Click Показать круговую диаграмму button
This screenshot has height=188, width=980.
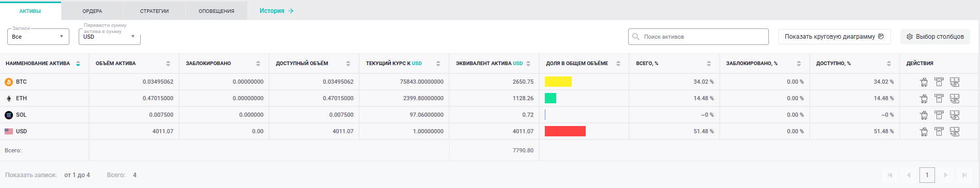click(834, 37)
